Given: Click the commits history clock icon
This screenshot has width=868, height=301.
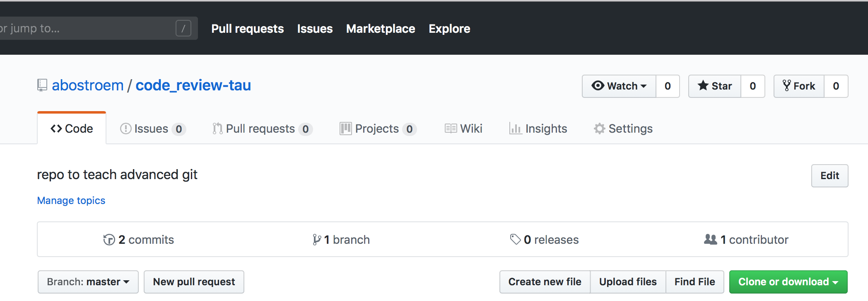Looking at the screenshot, I should pyautogui.click(x=109, y=240).
